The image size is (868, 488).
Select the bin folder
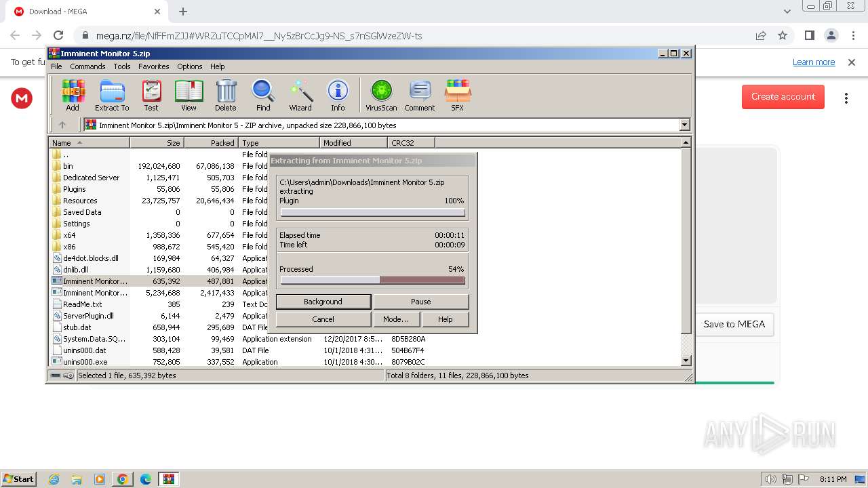68,166
